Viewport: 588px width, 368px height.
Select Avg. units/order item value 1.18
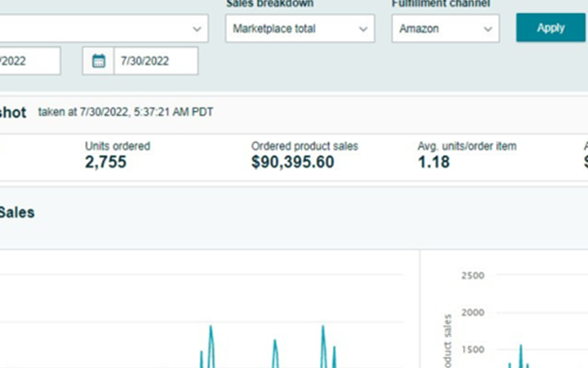click(434, 162)
